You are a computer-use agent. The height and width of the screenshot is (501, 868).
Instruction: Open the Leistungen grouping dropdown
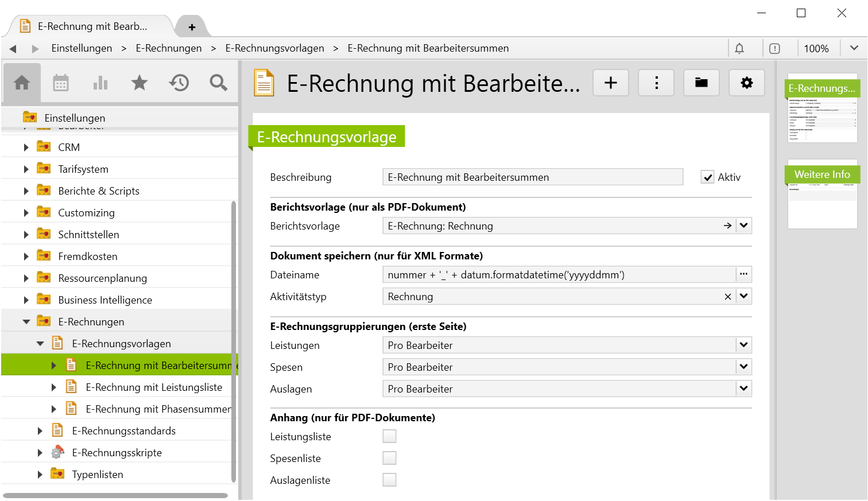pos(744,345)
